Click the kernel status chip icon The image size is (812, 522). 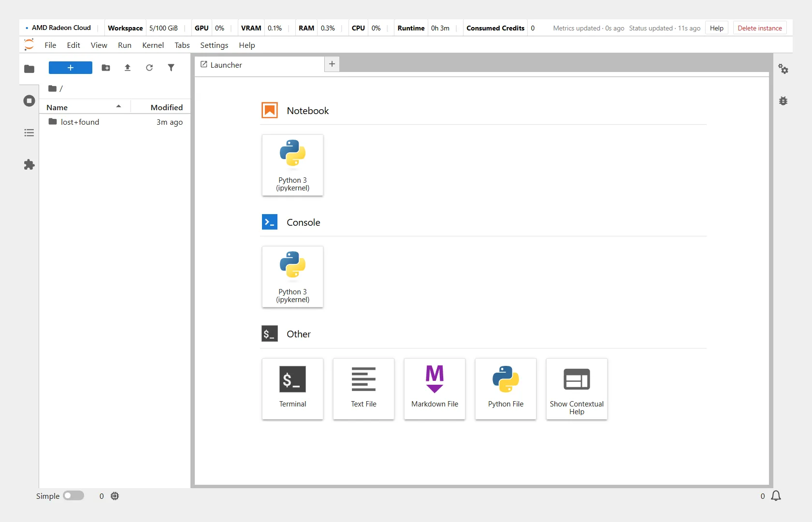click(115, 496)
